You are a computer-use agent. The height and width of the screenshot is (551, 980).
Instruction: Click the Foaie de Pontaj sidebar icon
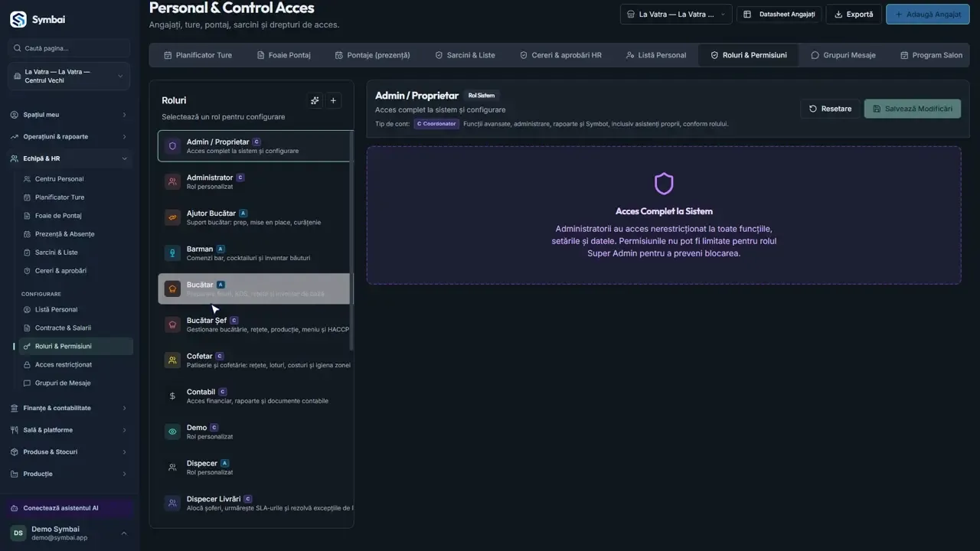coord(28,216)
